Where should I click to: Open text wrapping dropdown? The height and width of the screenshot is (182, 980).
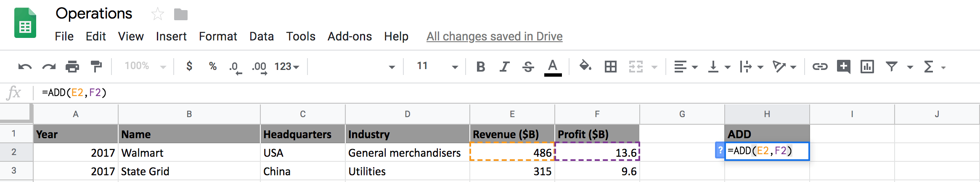tap(752, 67)
